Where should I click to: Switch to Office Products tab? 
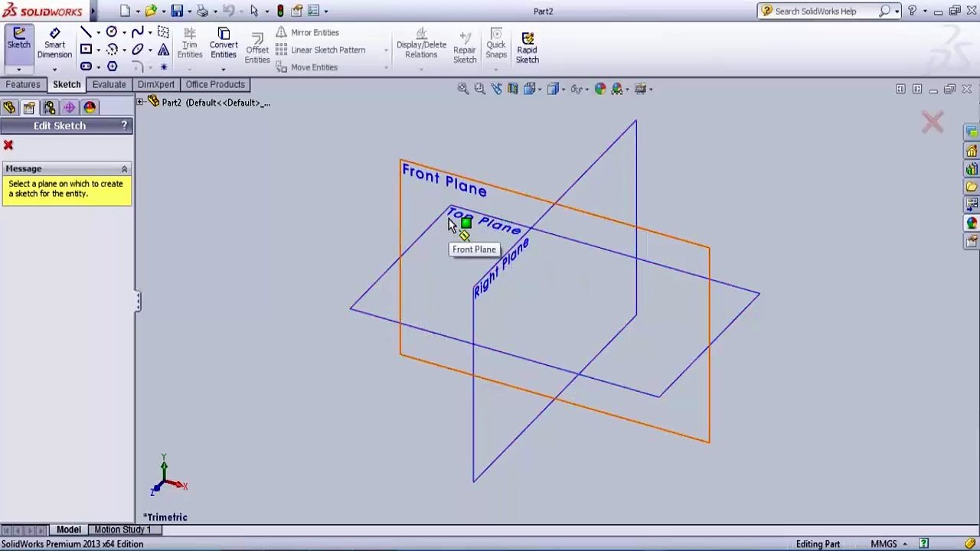pos(215,84)
